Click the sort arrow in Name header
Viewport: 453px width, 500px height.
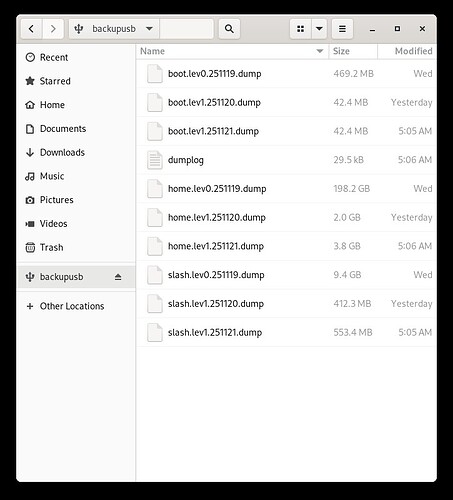click(320, 51)
